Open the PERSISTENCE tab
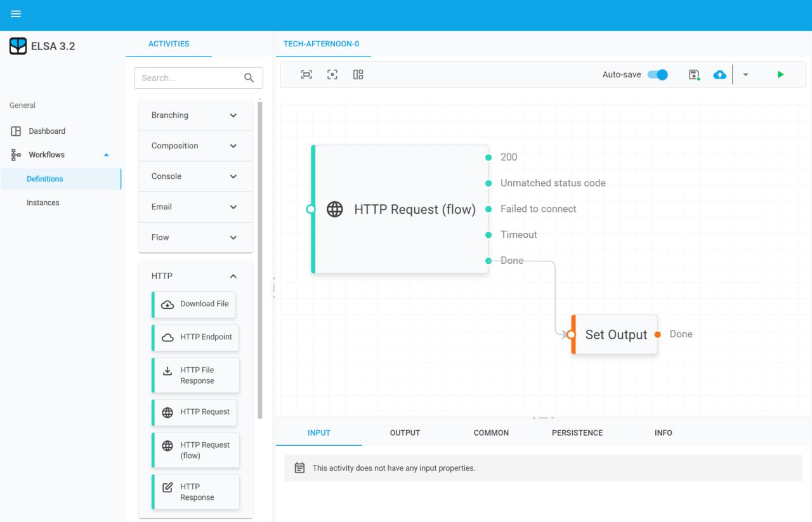 coord(577,433)
